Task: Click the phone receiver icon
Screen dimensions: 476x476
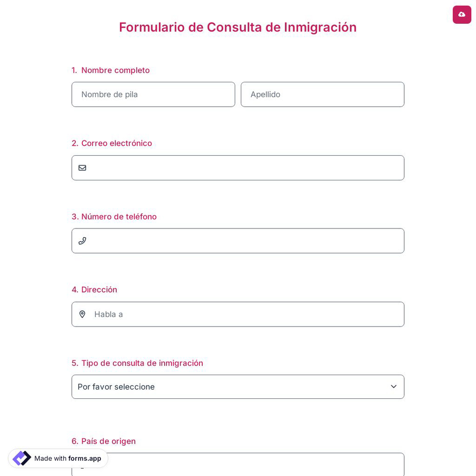Action: pos(82,241)
